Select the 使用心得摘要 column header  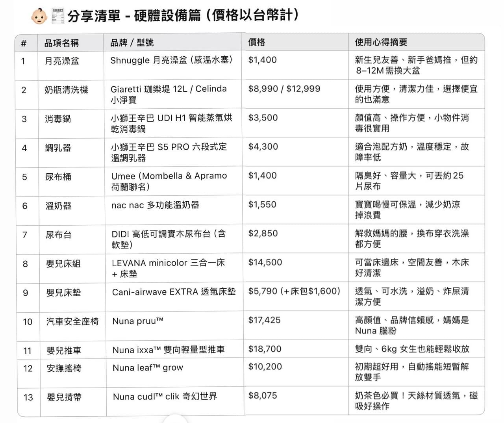381,42
